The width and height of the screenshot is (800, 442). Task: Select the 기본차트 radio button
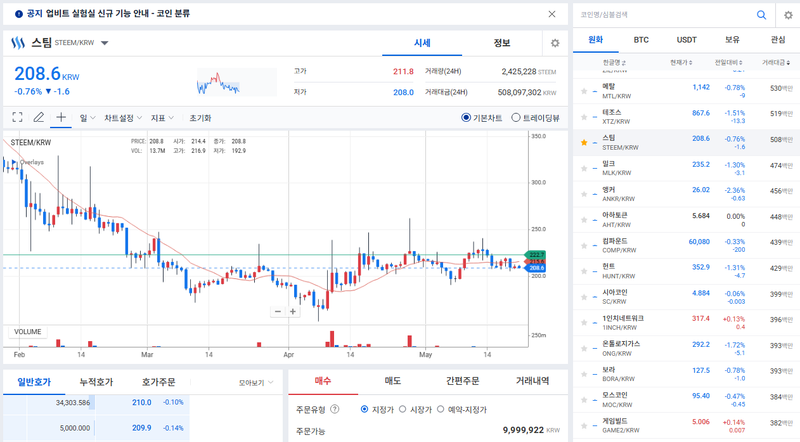tap(466, 117)
